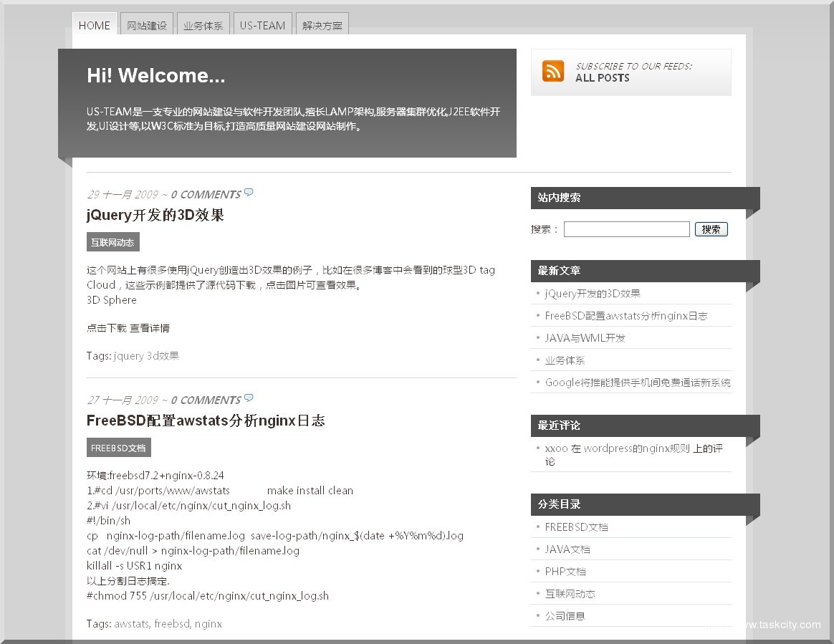834x644 pixels.
Task: Open the 查看详情 link in jQuery post
Action: click(x=150, y=328)
